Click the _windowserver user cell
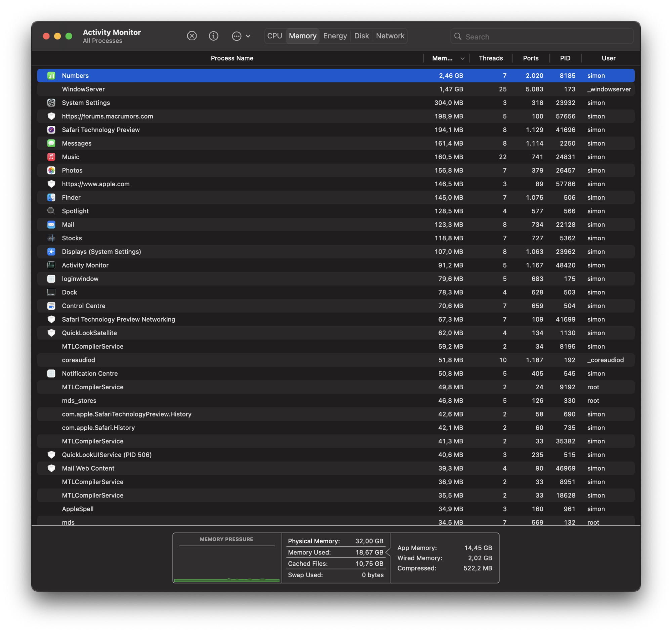 click(x=609, y=89)
